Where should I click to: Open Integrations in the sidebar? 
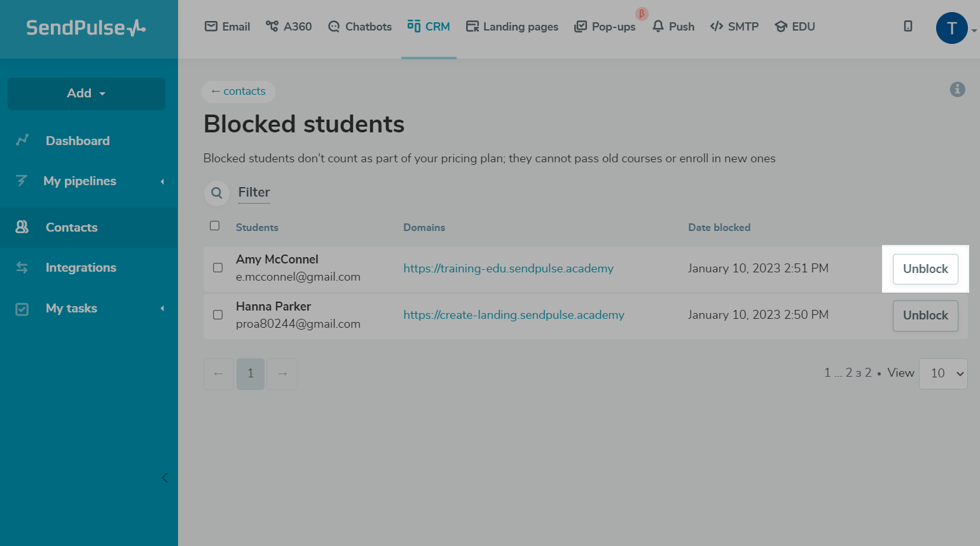click(x=81, y=267)
